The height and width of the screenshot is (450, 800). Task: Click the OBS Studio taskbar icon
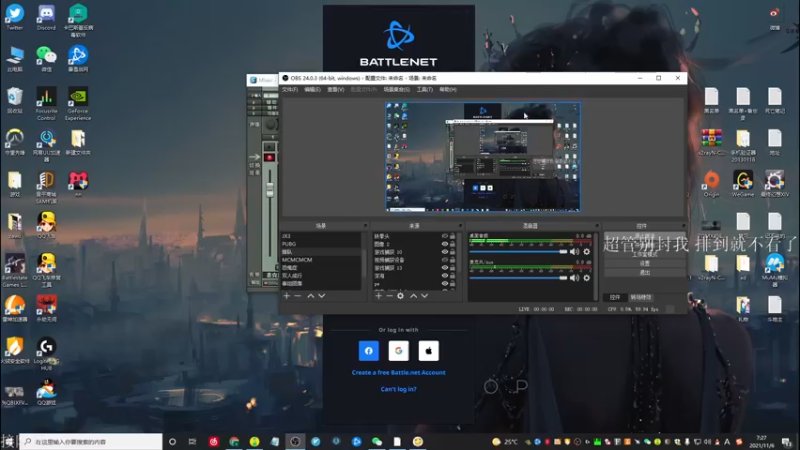click(x=295, y=441)
